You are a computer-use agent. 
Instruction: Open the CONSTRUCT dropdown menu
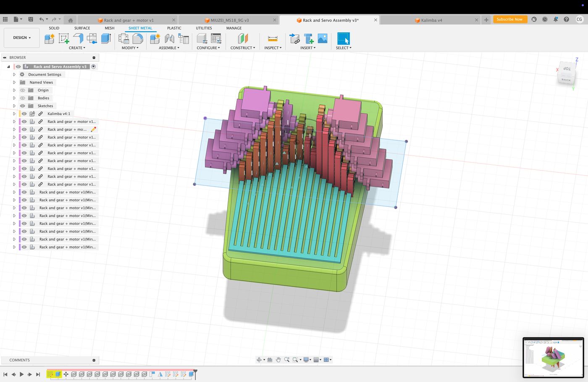click(x=243, y=48)
